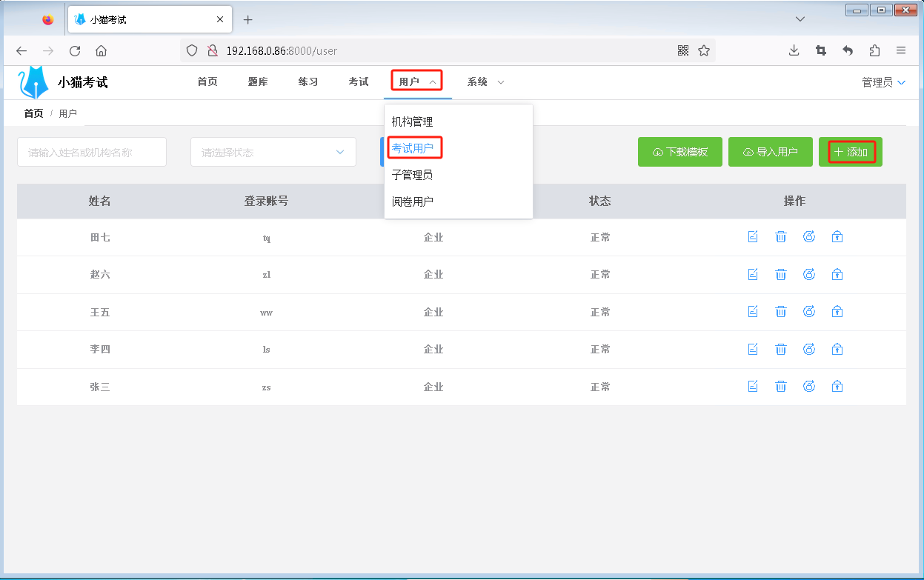Click the green 添加 button
This screenshot has height=580, width=924.
(x=851, y=152)
